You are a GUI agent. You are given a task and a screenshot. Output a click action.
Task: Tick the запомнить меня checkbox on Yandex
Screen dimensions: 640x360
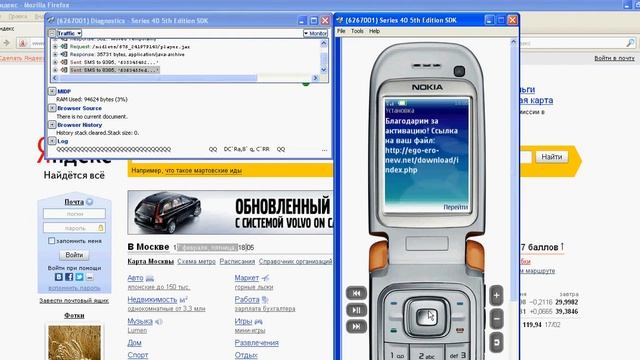point(51,241)
